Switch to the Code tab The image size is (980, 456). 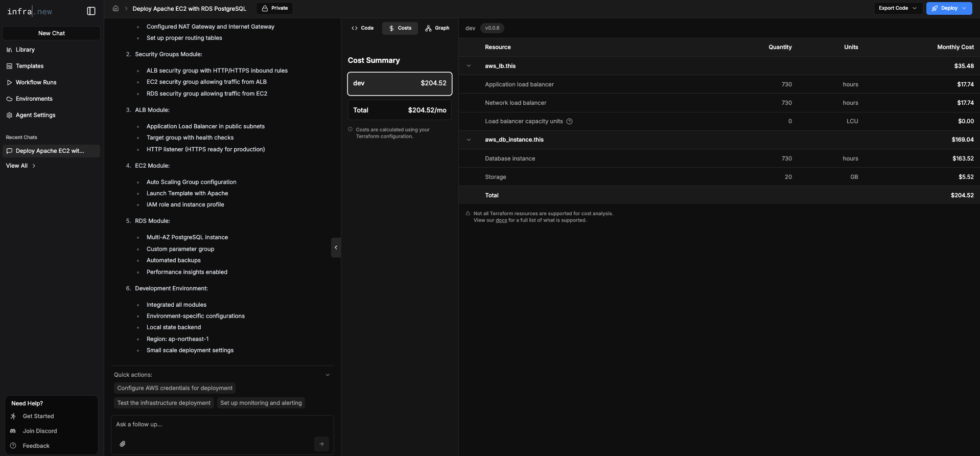(362, 28)
